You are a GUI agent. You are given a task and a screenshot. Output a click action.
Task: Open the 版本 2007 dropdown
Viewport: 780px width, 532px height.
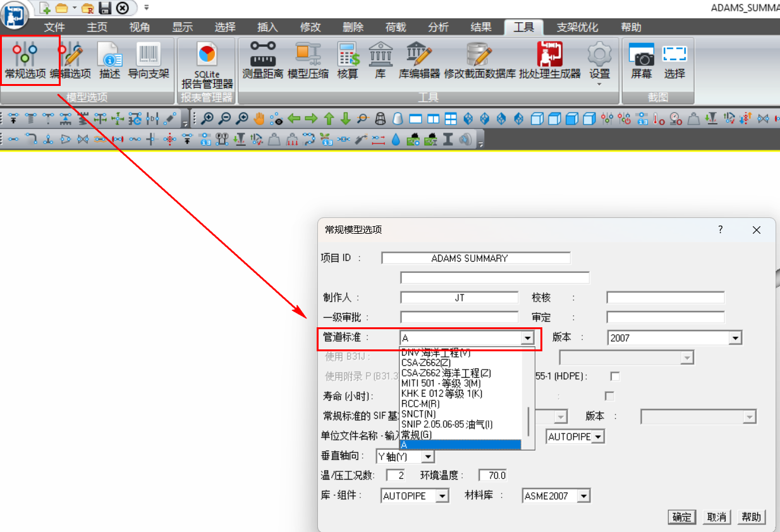734,339
